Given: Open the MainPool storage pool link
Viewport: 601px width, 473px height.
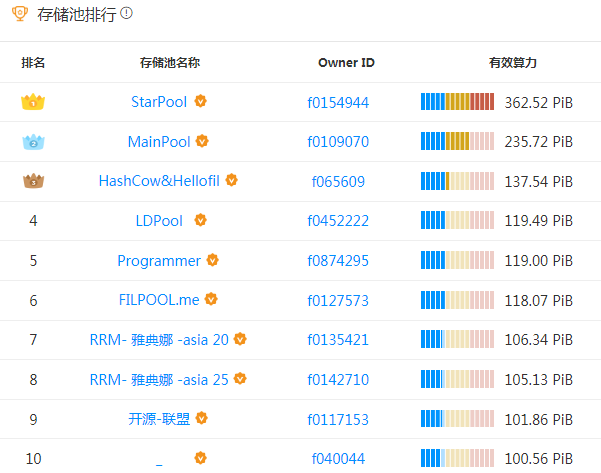Looking at the screenshot, I should click(x=159, y=142).
